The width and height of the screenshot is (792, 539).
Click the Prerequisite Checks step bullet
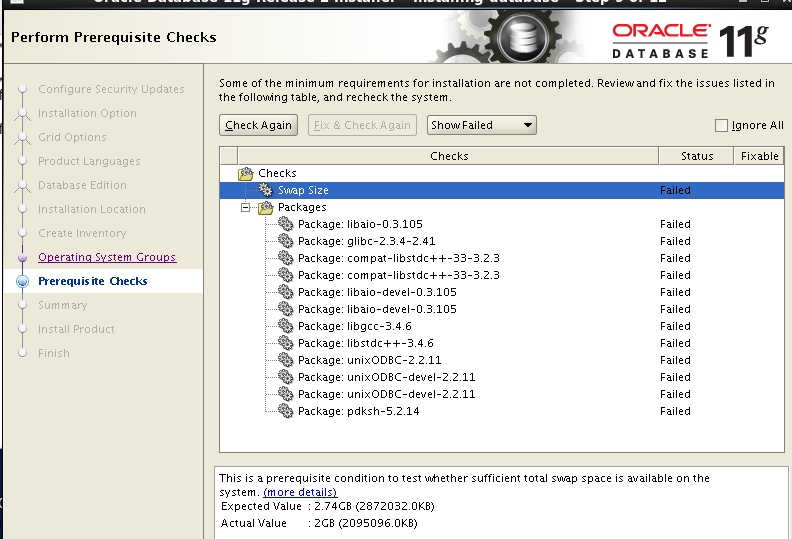click(22, 281)
